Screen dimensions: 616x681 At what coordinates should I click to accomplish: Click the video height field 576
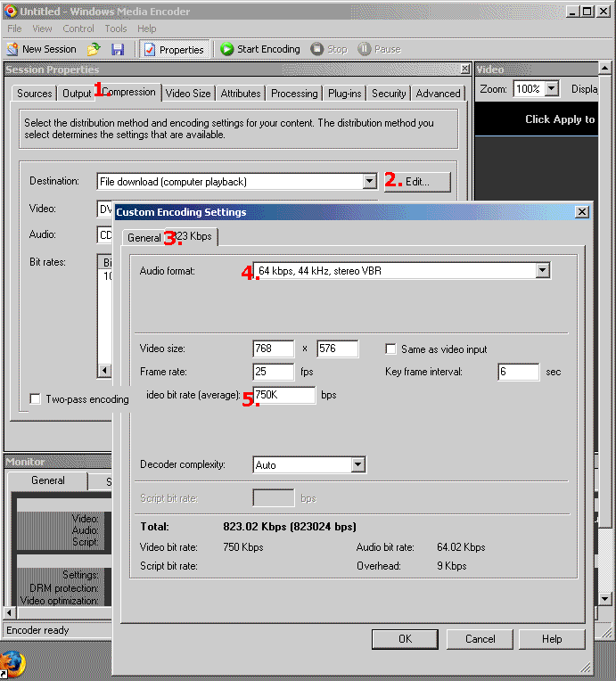click(338, 349)
